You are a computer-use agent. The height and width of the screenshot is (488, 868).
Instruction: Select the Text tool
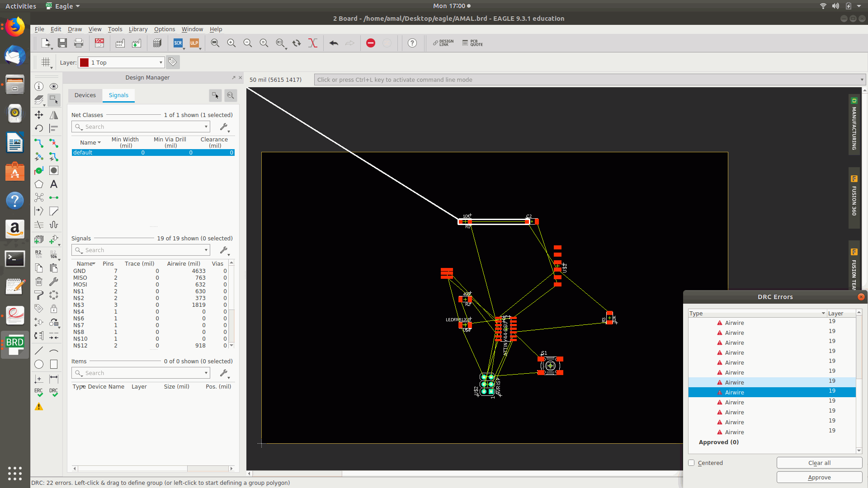[54, 184]
